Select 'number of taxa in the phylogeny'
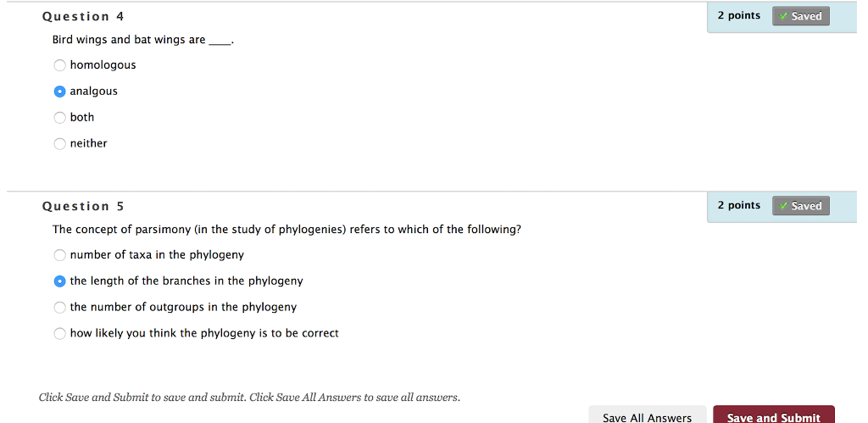The height and width of the screenshot is (423, 868). coord(59,255)
